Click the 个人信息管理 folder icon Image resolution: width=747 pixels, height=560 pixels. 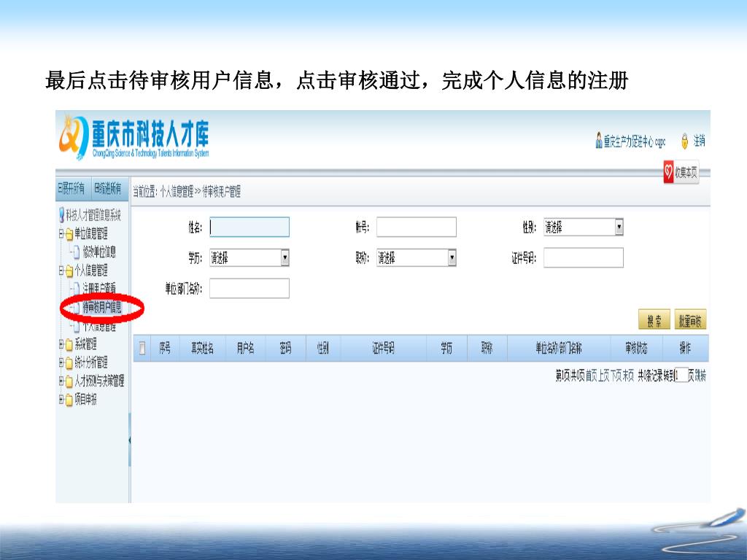(69, 271)
